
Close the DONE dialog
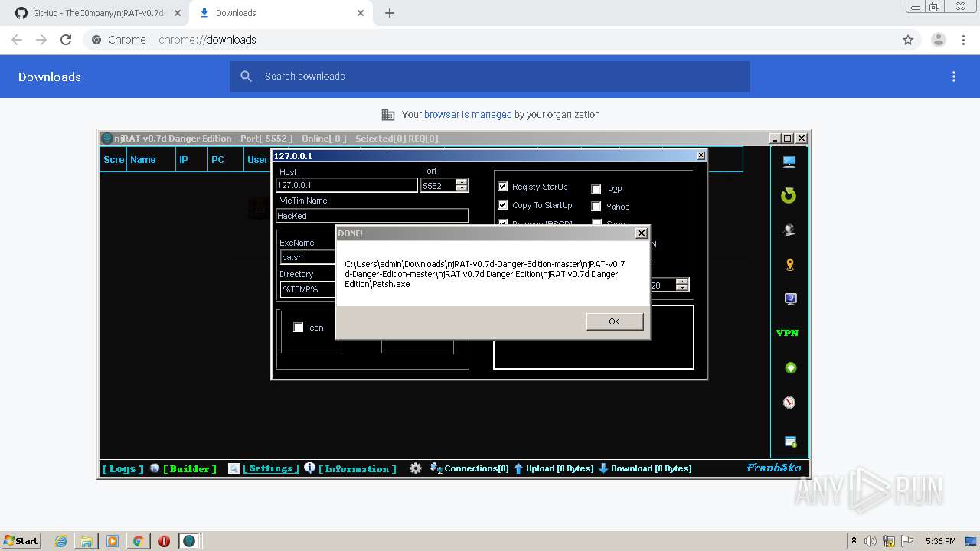[x=642, y=233]
